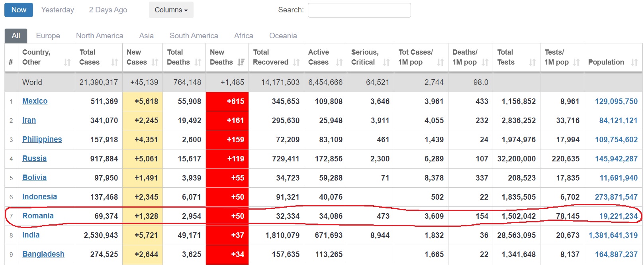Click New Deaths descending sort icon
Viewport: 644px width, 265px height.
point(241,62)
